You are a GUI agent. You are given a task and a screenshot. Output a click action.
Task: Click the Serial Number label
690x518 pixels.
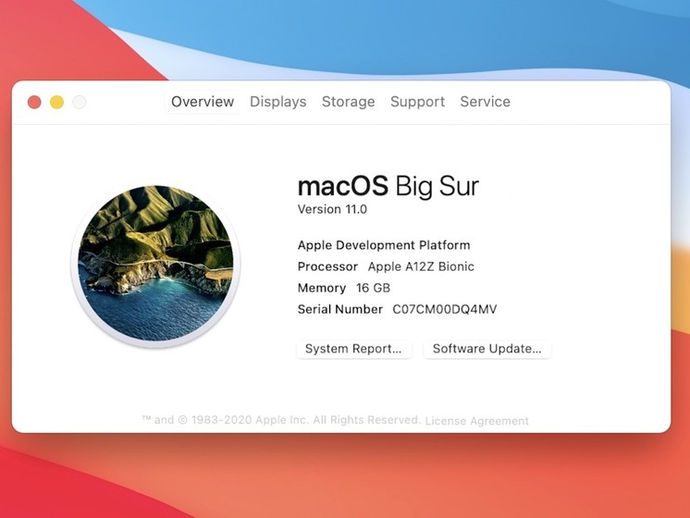340,309
